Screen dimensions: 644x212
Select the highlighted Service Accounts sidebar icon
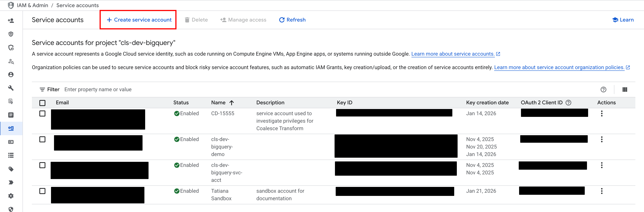tap(11, 128)
